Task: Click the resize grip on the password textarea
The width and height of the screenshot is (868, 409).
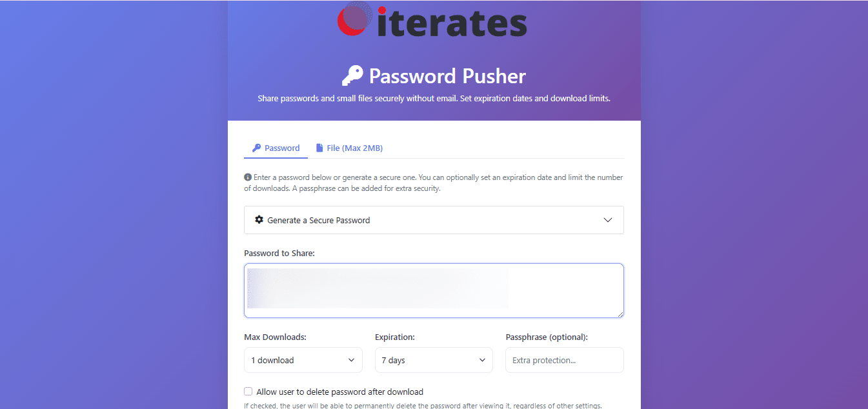Action: pos(621,314)
